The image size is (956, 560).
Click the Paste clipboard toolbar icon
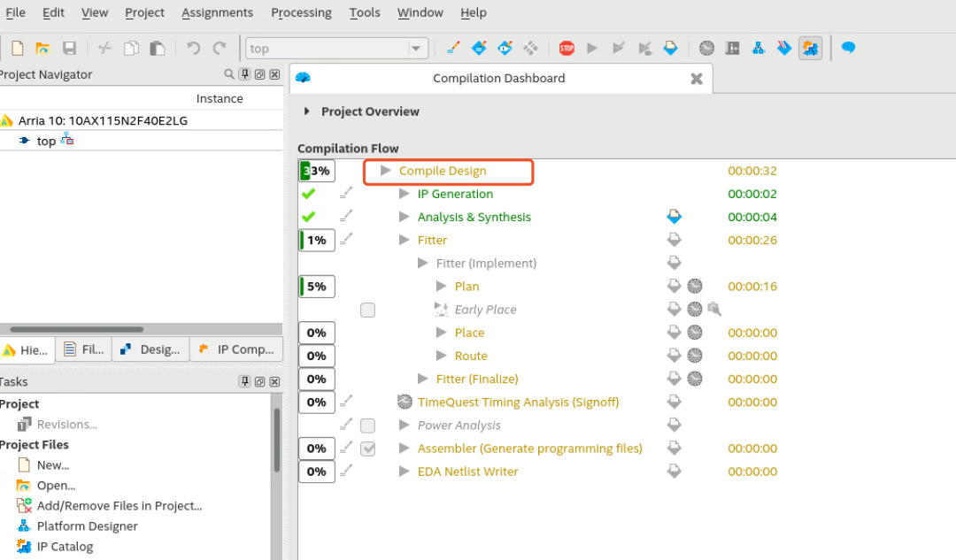point(158,48)
